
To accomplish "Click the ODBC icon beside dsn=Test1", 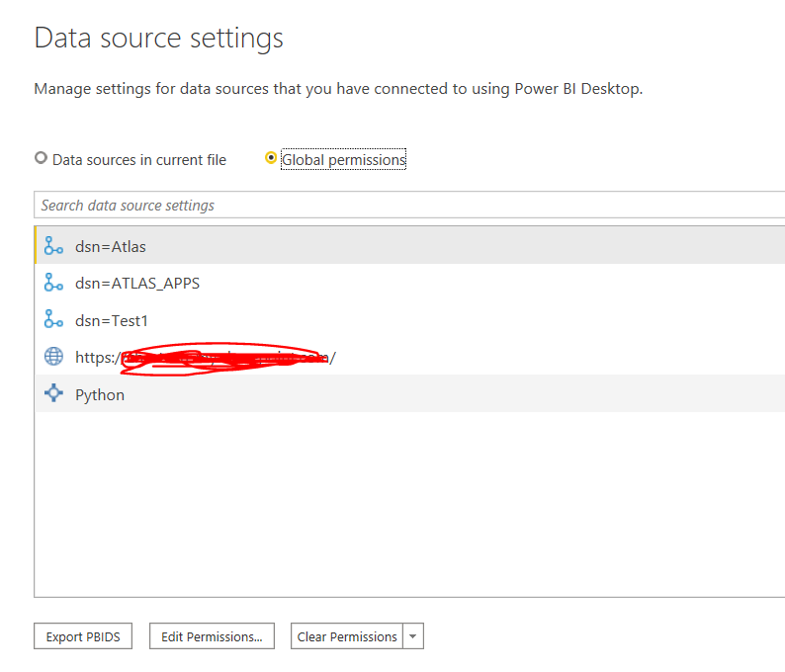I will pos(53,320).
